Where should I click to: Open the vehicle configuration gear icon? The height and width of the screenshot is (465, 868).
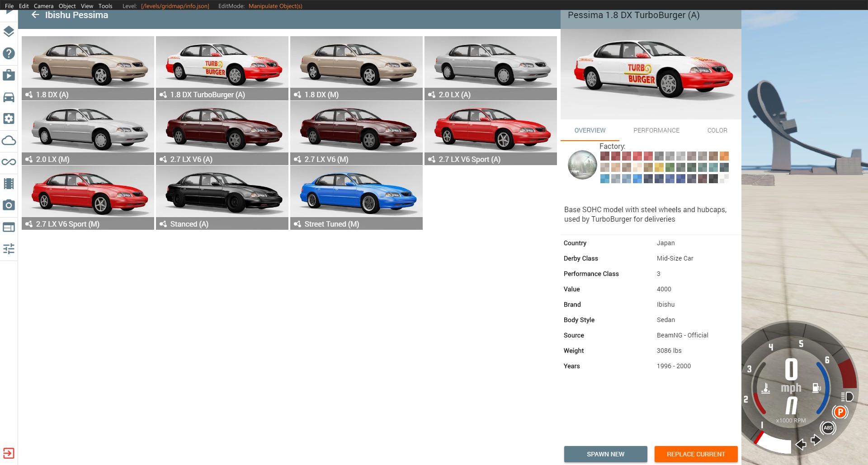(x=9, y=119)
